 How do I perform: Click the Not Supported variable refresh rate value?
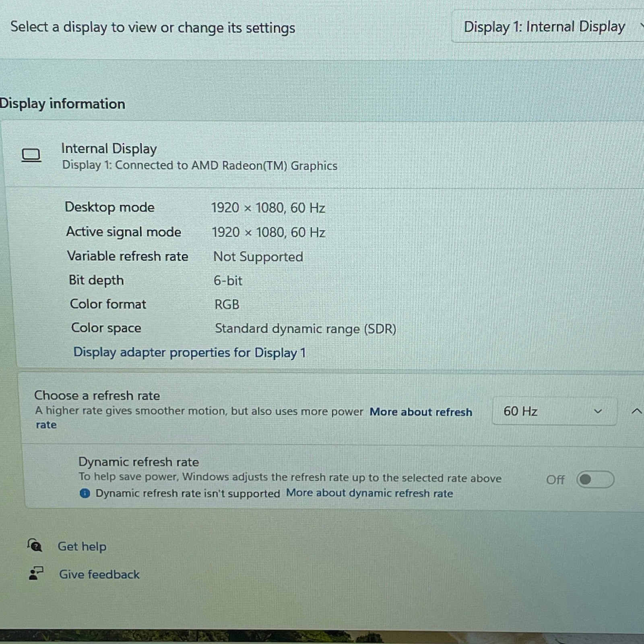tap(258, 257)
